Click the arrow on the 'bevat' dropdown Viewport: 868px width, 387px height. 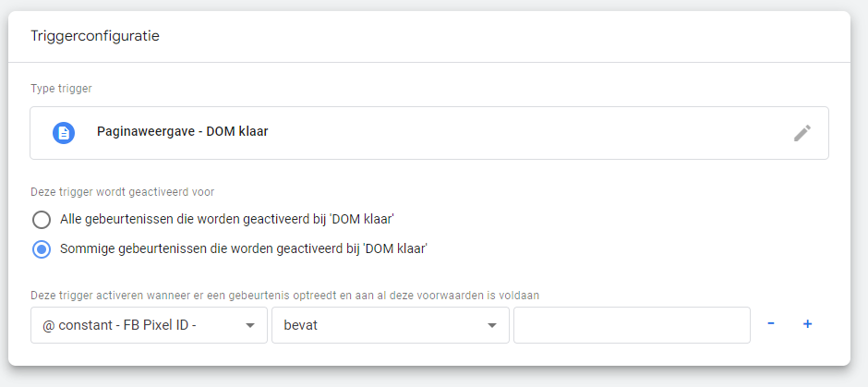tap(493, 325)
